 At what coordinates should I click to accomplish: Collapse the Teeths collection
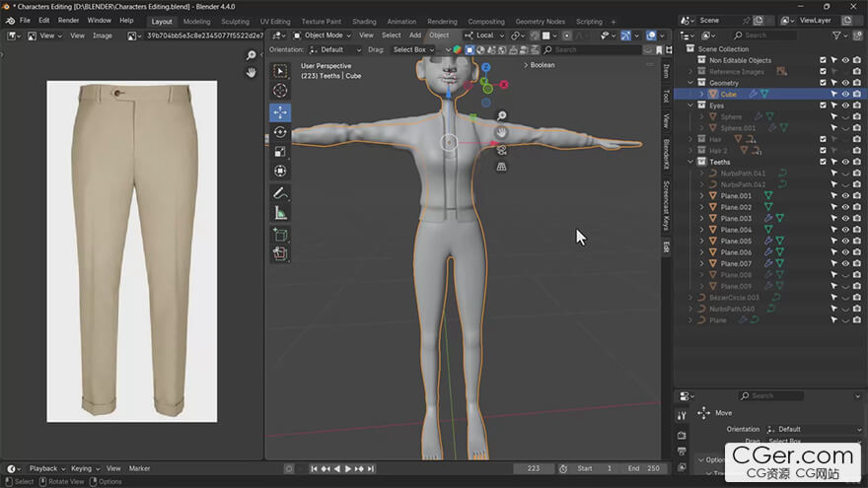[692, 162]
